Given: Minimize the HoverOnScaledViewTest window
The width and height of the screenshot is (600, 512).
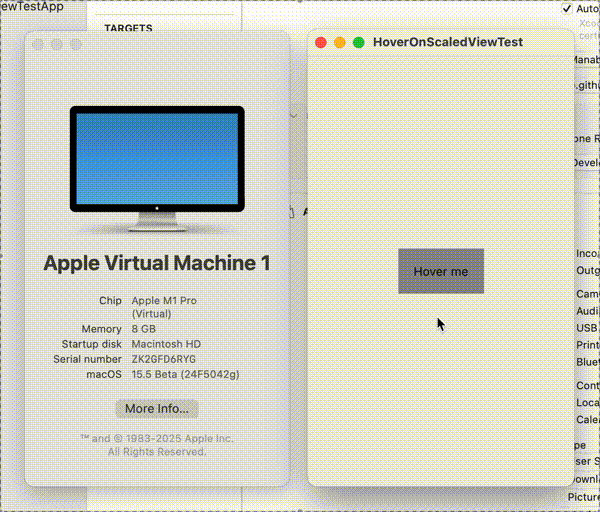Looking at the screenshot, I should [x=340, y=42].
